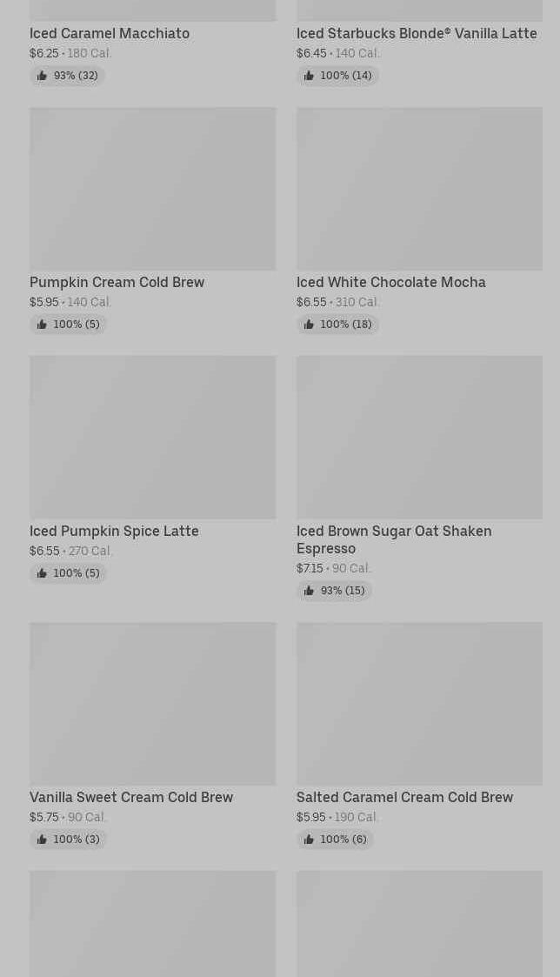The height and width of the screenshot is (977, 560).
Task: Click thumbs-up icon for Iced Brown Sugar Oat Espresso
Action: [x=309, y=591]
